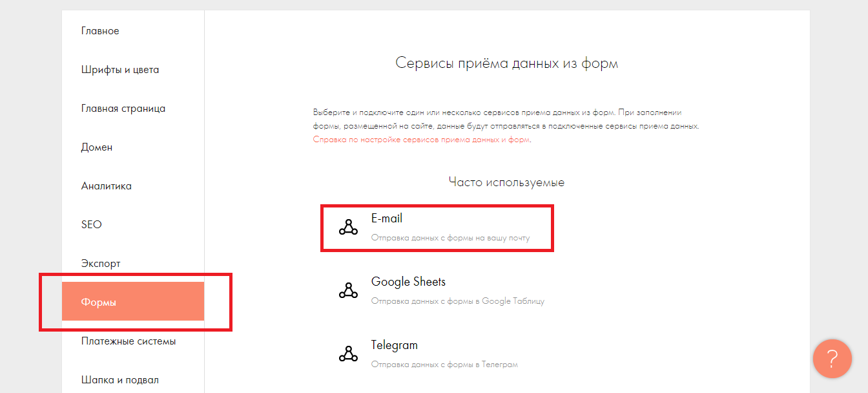Image resolution: width=868 pixels, height=393 pixels.
Task: Click the 'Отправка данных с формы в Google Таблицу' description
Action: click(457, 301)
